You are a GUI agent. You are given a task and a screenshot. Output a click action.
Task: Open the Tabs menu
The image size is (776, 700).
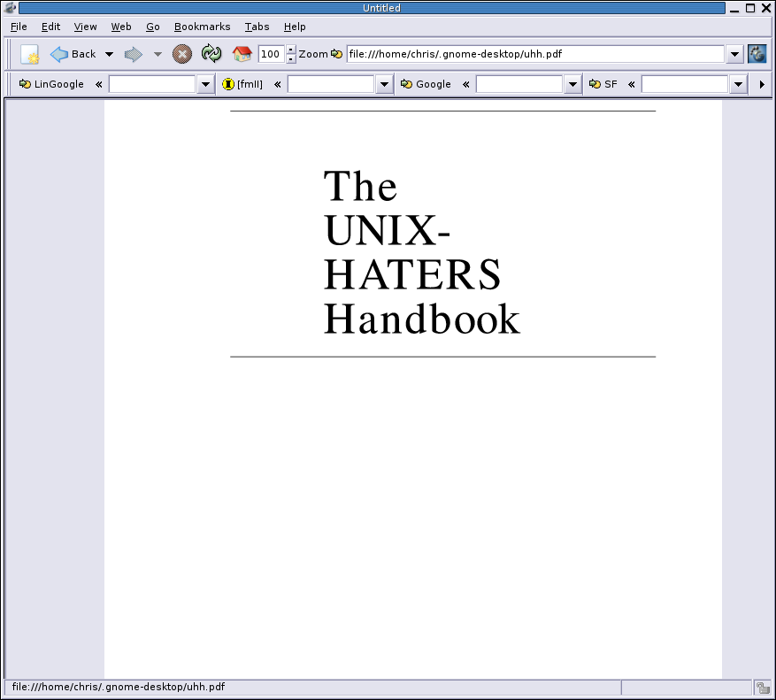pyautogui.click(x=257, y=27)
